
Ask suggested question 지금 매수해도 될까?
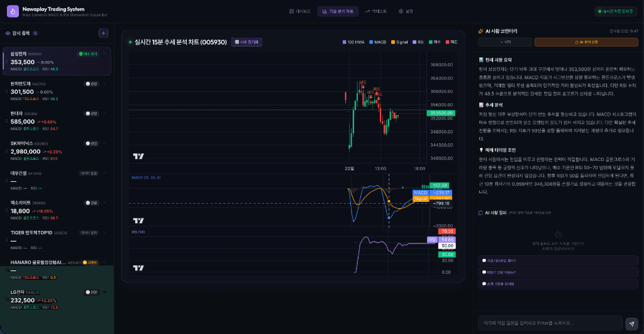[x=558, y=260]
